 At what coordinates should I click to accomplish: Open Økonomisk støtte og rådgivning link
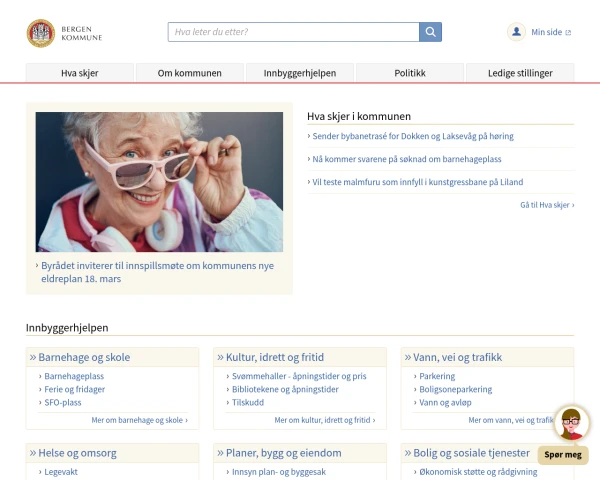pyautogui.click(x=478, y=472)
